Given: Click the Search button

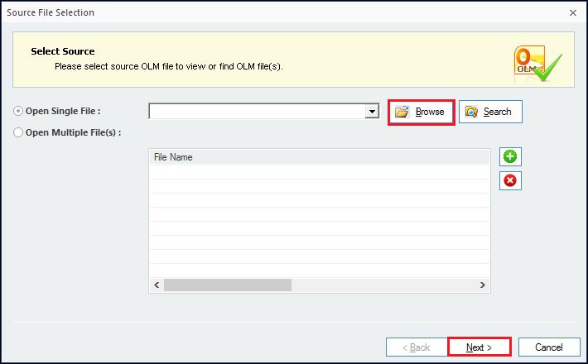Looking at the screenshot, I should (x=490, y=112).
